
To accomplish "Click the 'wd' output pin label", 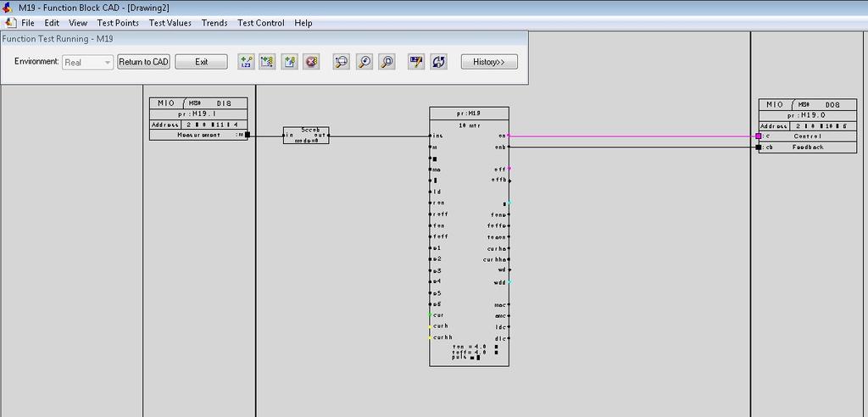I will [x=502, y=270].
